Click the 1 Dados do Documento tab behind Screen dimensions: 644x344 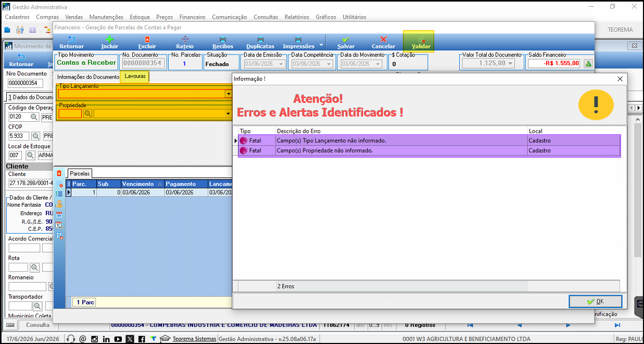coord(30,98)
